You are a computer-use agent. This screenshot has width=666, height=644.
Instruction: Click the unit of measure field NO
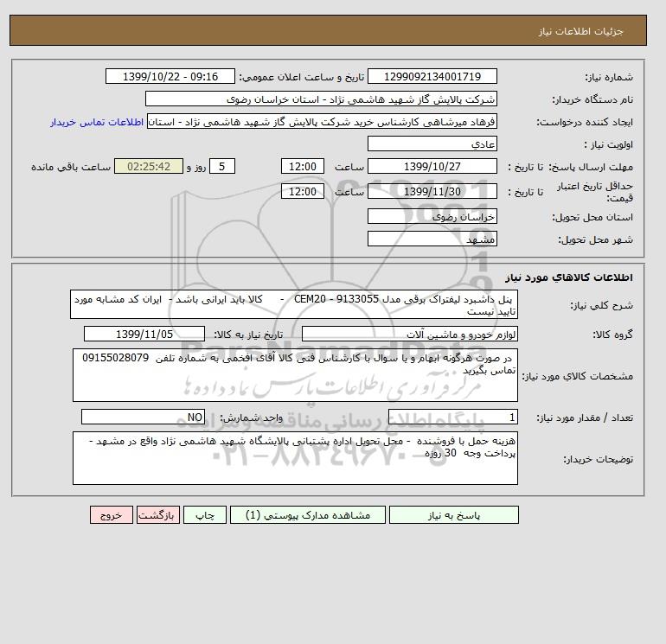[143, 417]
